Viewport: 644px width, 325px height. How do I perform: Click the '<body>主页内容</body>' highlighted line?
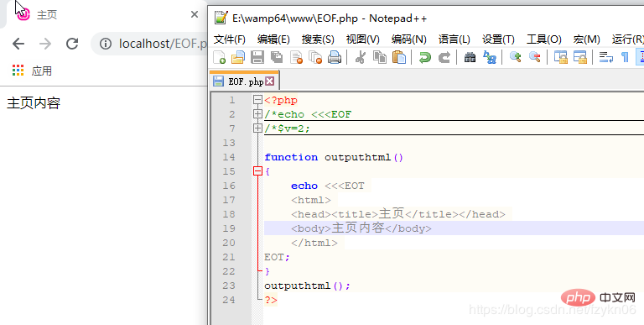point(361,228)
